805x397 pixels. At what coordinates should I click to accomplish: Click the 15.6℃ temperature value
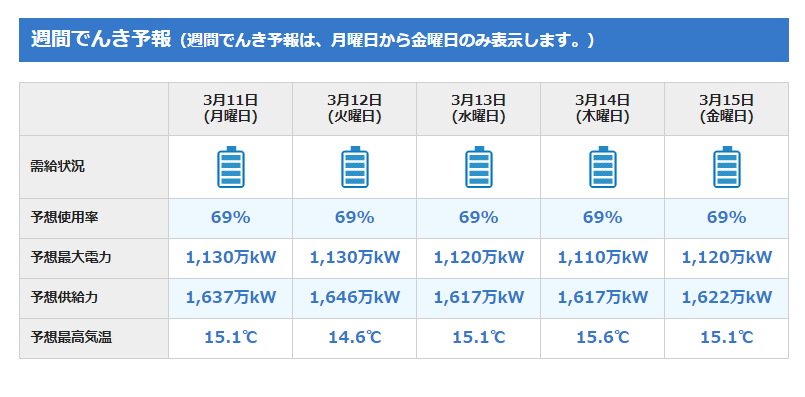tap(603, 337)
